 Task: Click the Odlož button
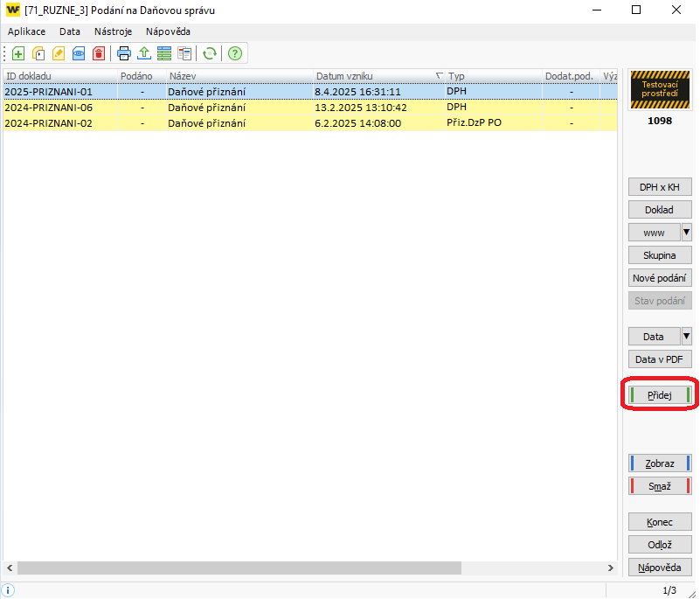(660, 545)
